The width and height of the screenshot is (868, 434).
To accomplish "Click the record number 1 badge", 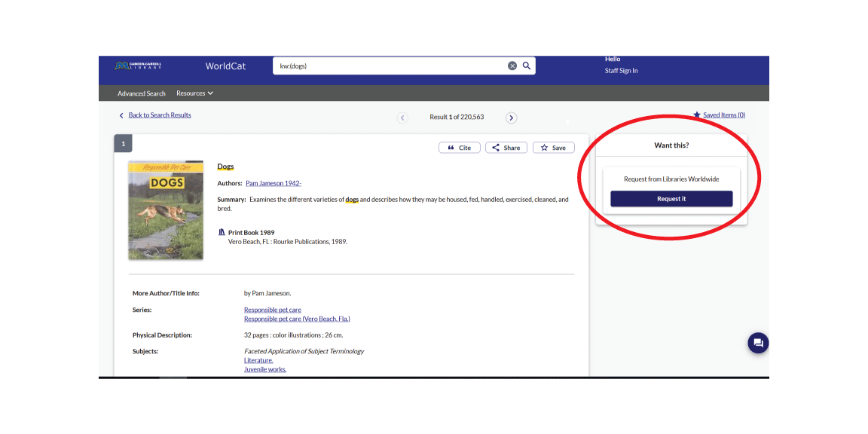I will point(123,143).
